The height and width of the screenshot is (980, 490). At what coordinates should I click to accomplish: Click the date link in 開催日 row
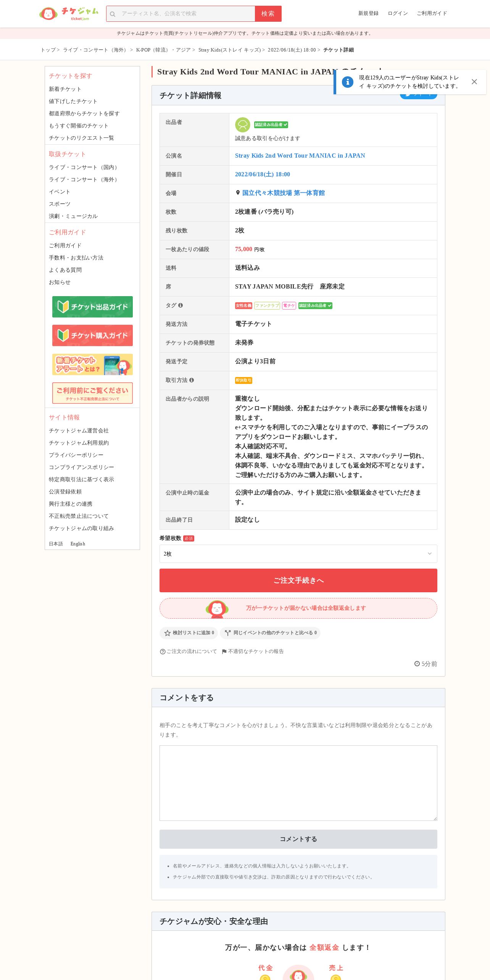coord(263,174)
